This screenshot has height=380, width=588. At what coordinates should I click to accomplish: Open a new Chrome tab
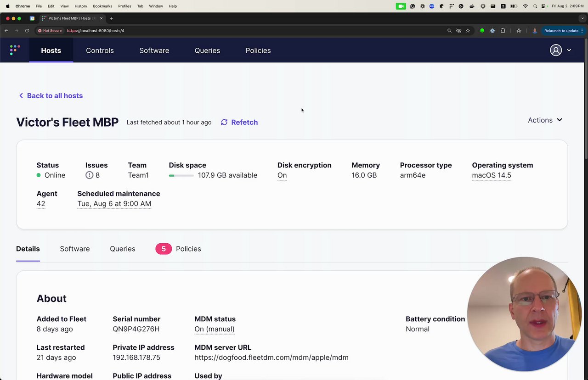pyautogui.click(x=111, y=18)
